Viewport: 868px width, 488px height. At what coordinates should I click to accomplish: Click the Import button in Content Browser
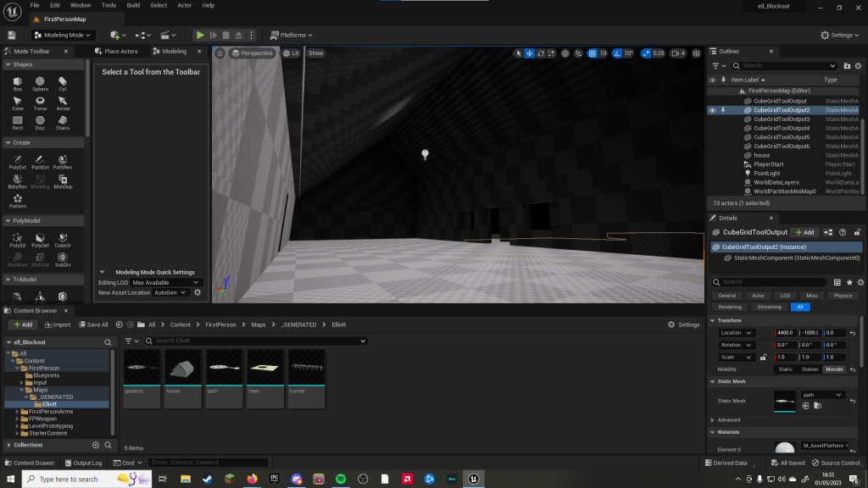(57, 324)
